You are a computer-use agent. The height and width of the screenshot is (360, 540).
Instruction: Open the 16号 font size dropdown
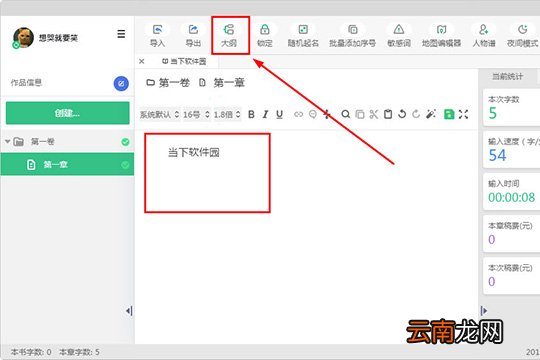click(x=197, y=114)
